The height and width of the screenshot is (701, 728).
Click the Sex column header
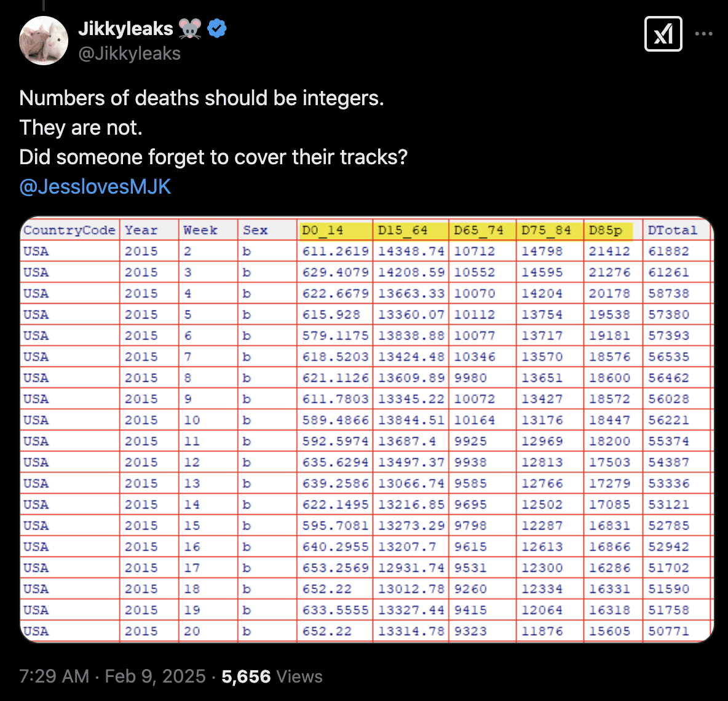pos(255,230)
